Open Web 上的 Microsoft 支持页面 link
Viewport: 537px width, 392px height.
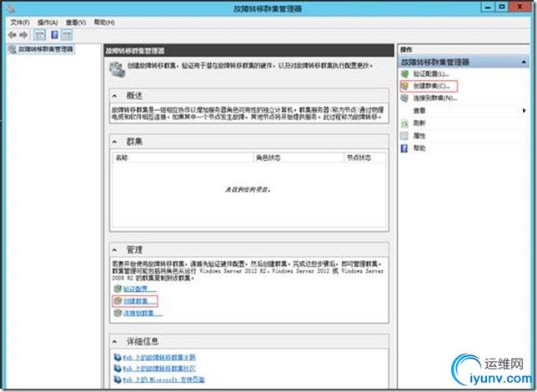(163, 379)
